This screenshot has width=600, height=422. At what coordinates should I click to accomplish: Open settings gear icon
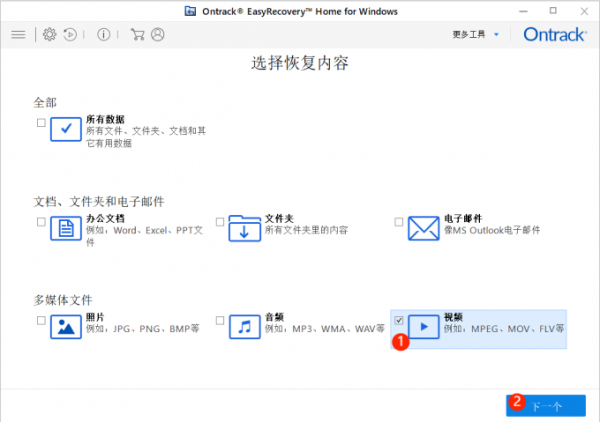click(49, 34)
